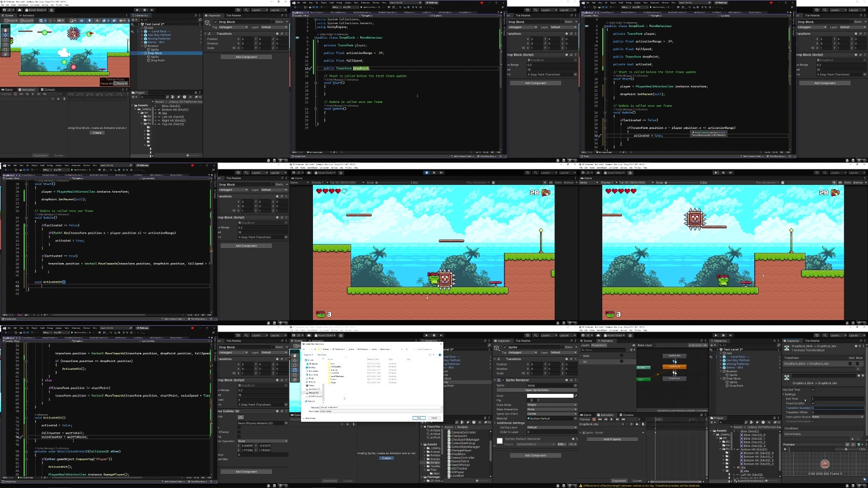Toggle Fixed Duration checkbox

(813, 403)
